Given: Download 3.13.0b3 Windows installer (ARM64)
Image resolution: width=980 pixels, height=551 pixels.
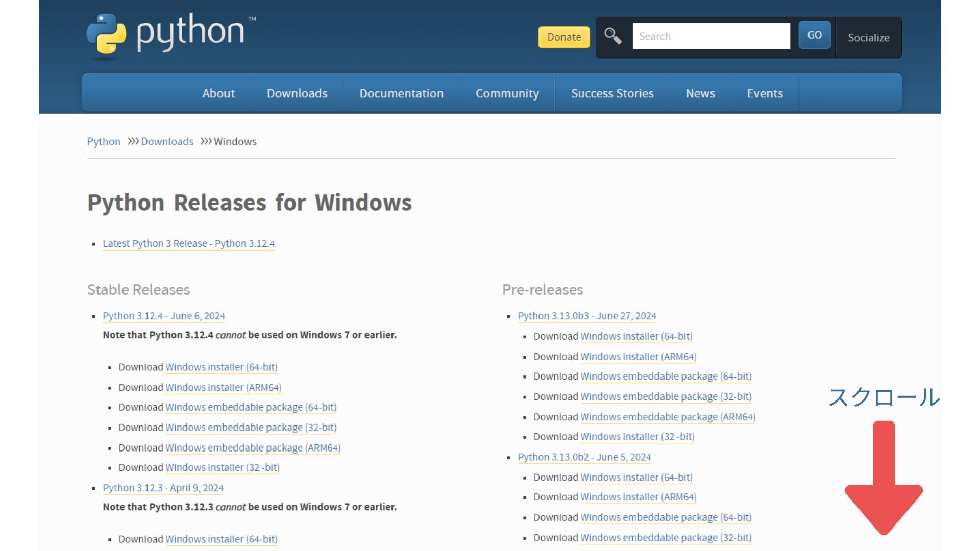Looking at the screenshot, I should tap(639, 357).
